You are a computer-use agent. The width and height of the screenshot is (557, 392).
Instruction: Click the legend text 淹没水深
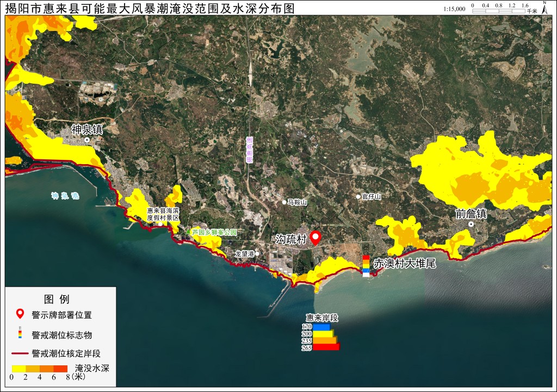(92, 368)
